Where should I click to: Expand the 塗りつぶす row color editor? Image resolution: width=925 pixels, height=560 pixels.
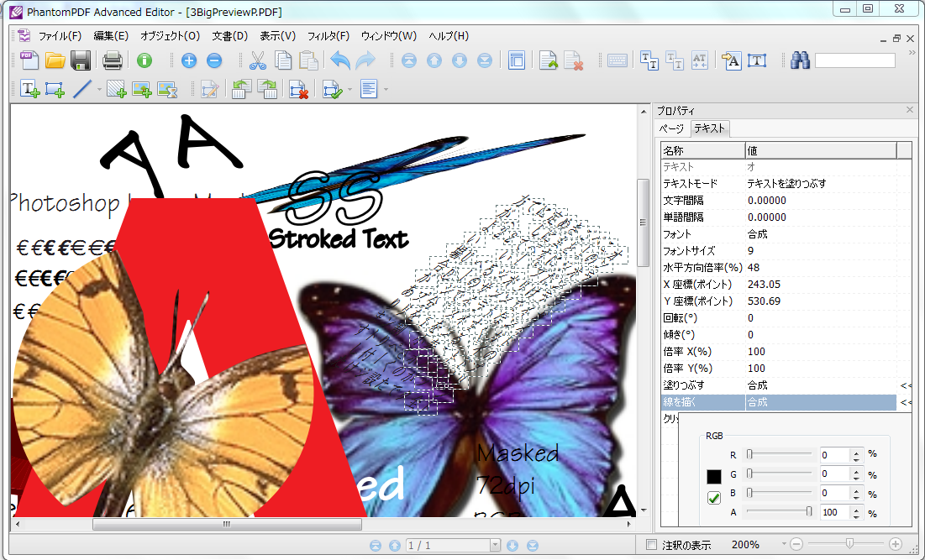[x=906, y=385]
